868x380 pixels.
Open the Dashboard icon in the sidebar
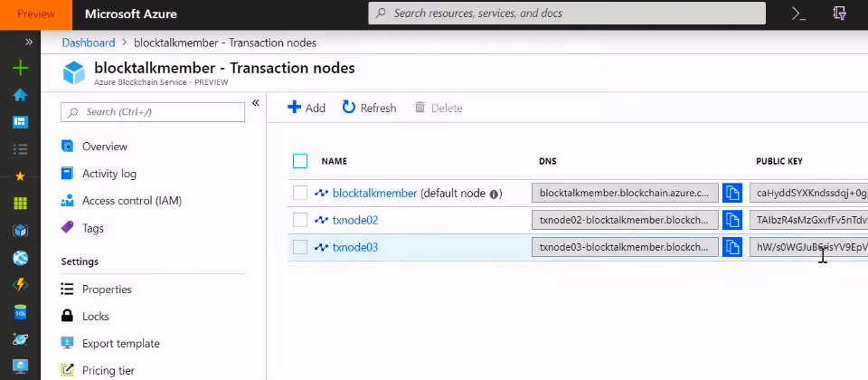pyautogui.click(x=21, y=122)
